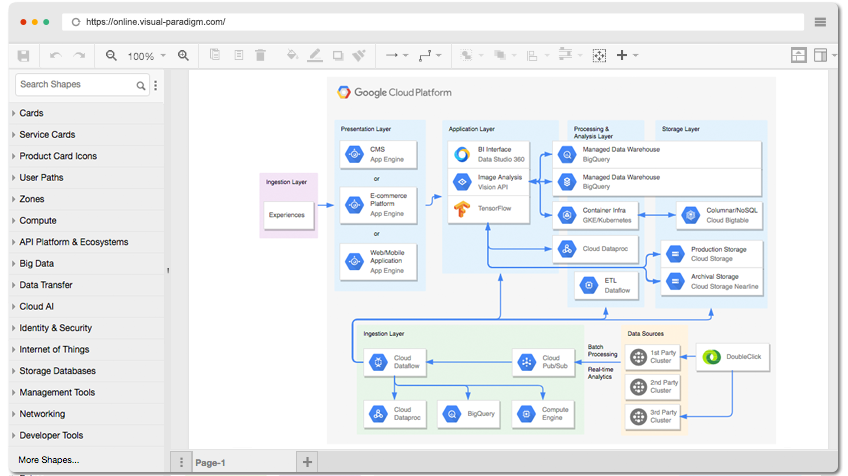The width and height of the screenshot is (848, 476).
Task: Click the Save diagram icon
Action: (23, 56)
